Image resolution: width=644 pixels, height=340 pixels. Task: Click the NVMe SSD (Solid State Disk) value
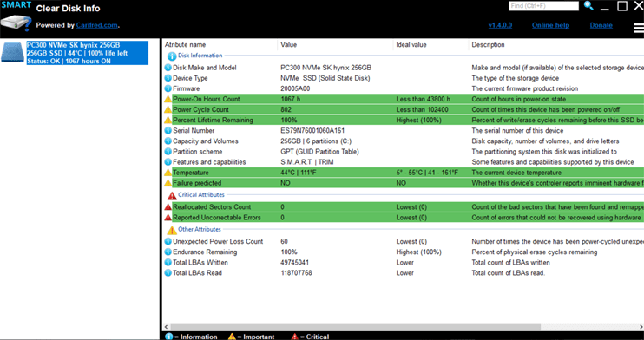[x=325, y=78]
